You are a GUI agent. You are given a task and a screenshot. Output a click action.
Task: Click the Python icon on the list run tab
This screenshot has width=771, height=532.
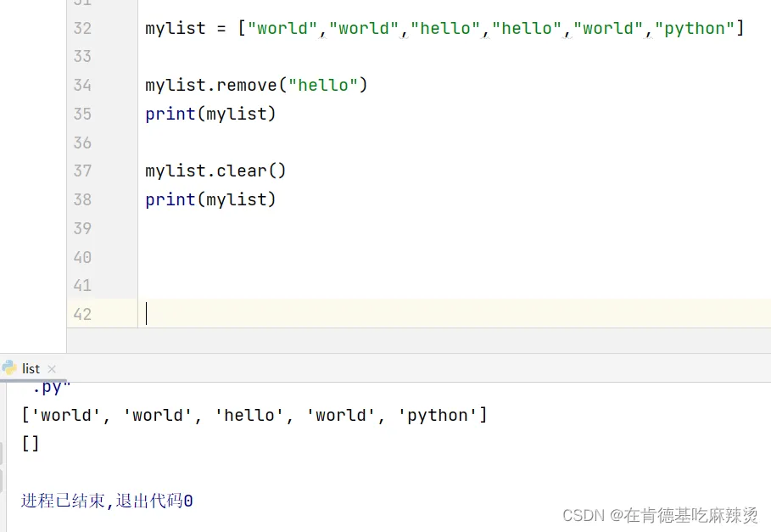point(9,368)
